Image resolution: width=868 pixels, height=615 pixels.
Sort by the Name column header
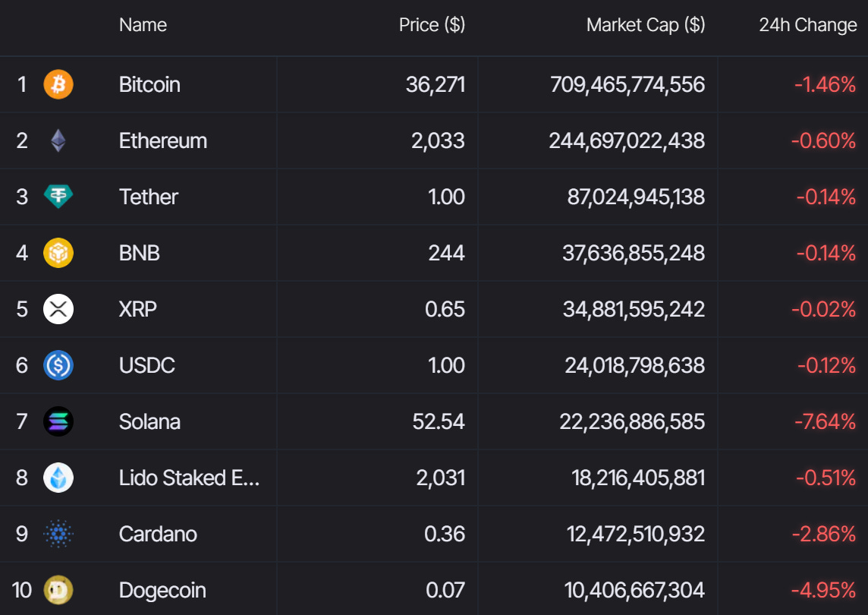(x=143, y=25)
